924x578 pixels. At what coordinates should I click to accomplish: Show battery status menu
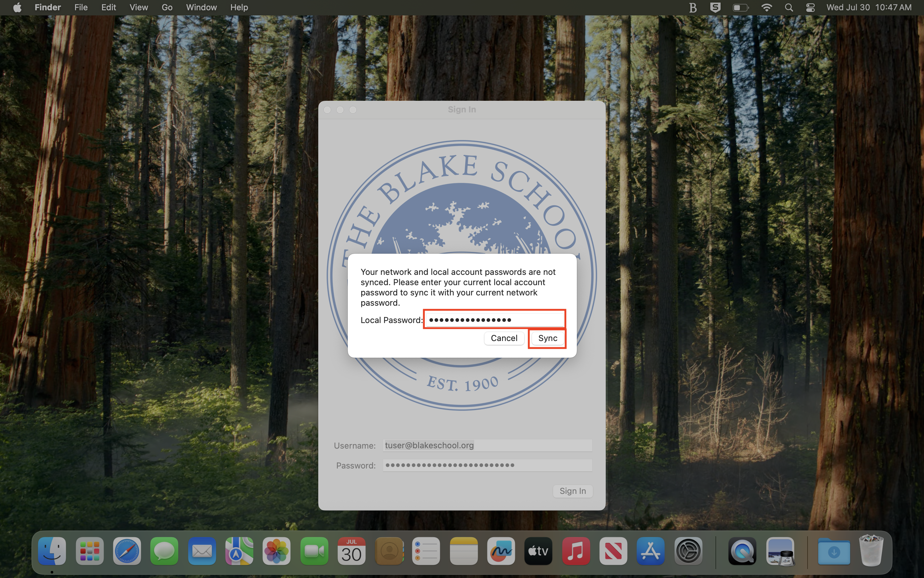pyautogui.click(x=741, y=7)
